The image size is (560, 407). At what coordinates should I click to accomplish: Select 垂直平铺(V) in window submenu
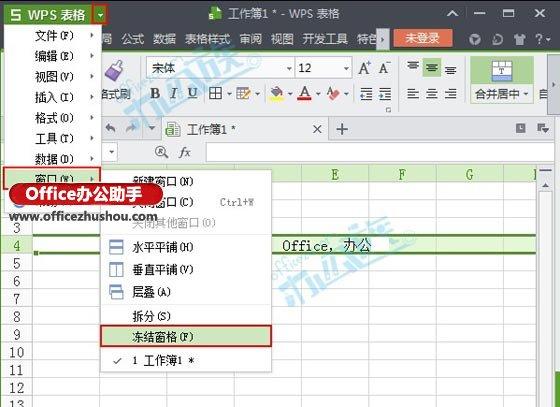pyautogui.click(x=186, y=270)
